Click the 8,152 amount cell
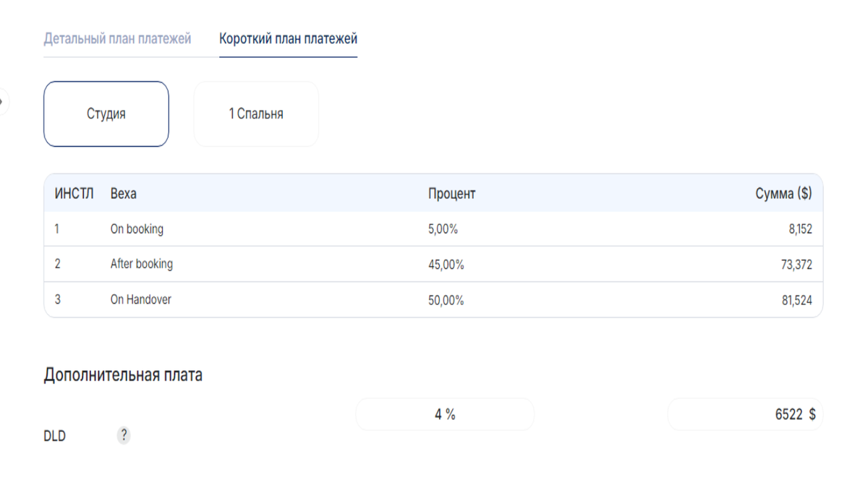Image resolution: width=868 pixels, height=488 pixels. [x=800, y=229]
